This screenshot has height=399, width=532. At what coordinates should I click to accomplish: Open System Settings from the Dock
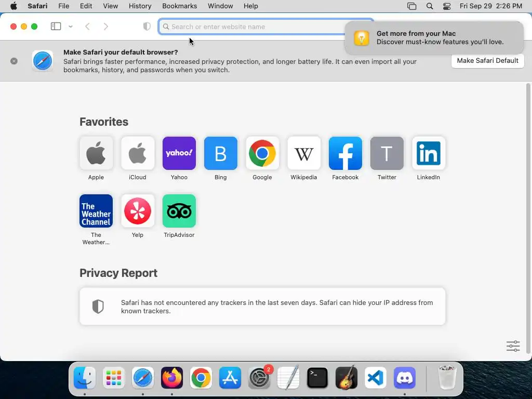(259, 378)
